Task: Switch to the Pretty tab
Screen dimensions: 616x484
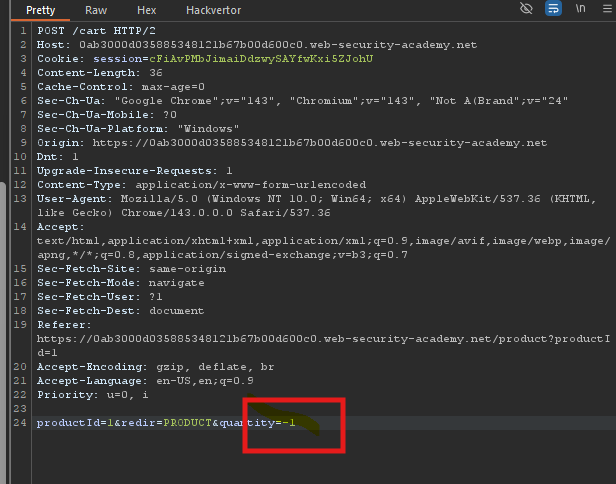Action: click(x=40, y=10)
